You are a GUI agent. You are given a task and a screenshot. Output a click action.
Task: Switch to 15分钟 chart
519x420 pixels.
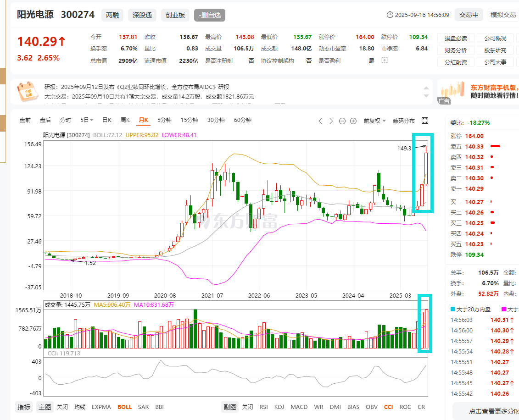[x=190, y=120]
